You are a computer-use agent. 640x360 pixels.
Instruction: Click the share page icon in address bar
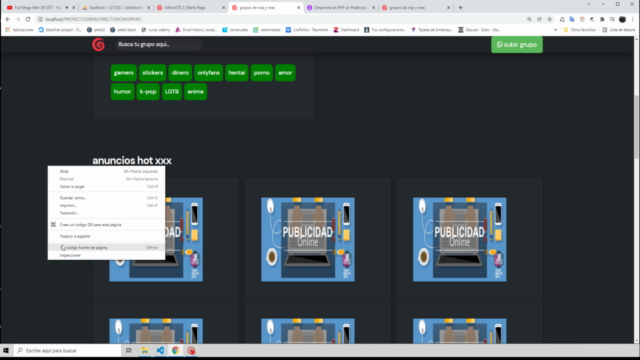[x=539, y=19]
